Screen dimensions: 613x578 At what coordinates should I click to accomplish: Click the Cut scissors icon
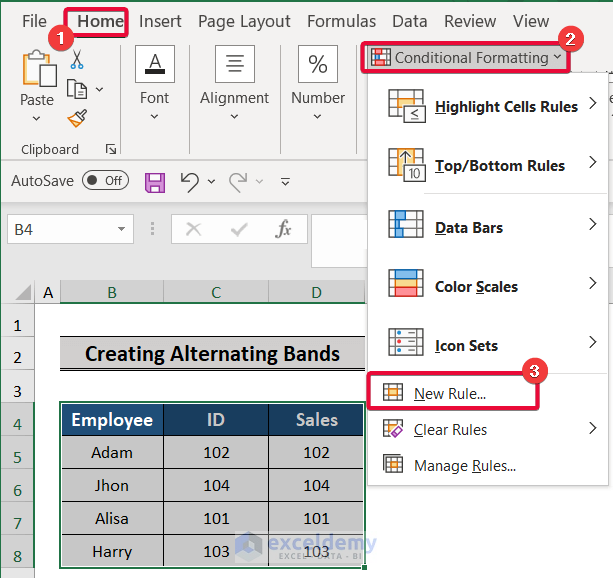click(x=77, y=59)
